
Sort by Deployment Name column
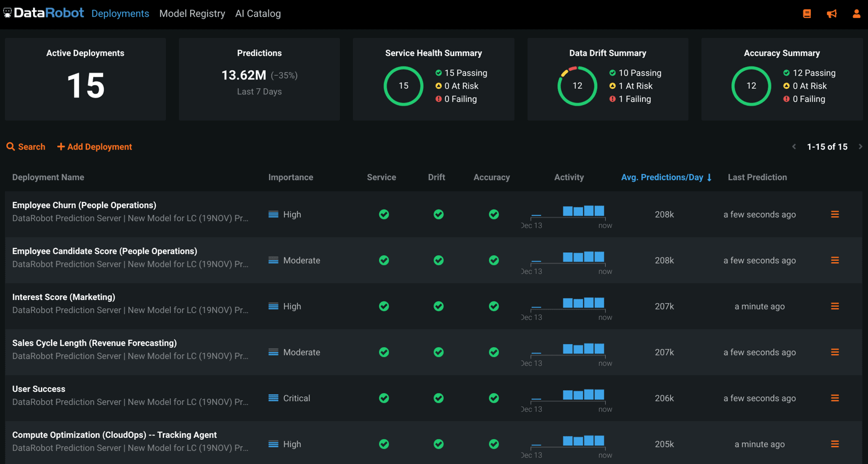click(x=48, y=177)
